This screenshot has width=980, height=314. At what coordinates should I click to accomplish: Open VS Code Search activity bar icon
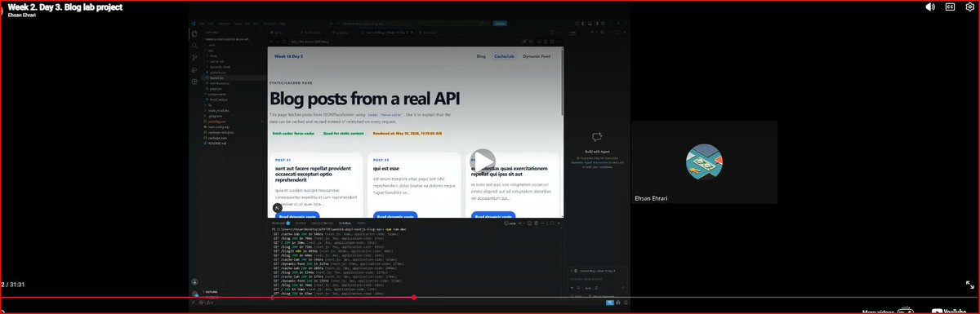(x=194, y=46)
